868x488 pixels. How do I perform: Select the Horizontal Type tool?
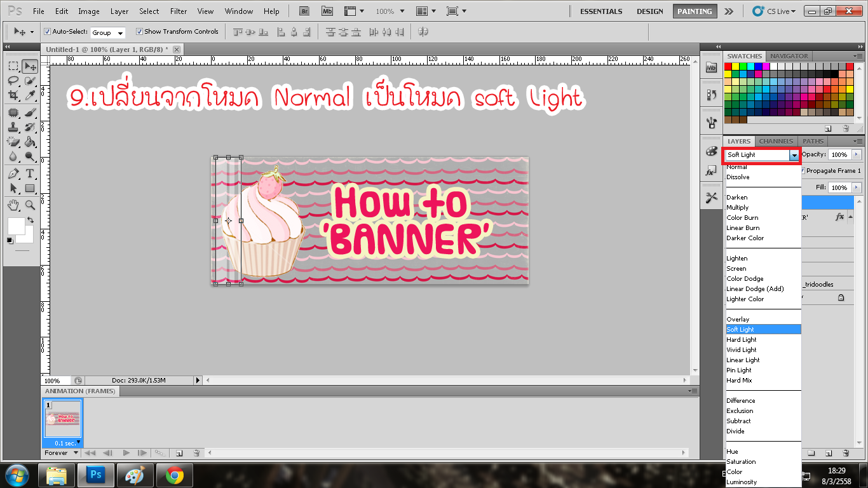click(x=30, y=173)
